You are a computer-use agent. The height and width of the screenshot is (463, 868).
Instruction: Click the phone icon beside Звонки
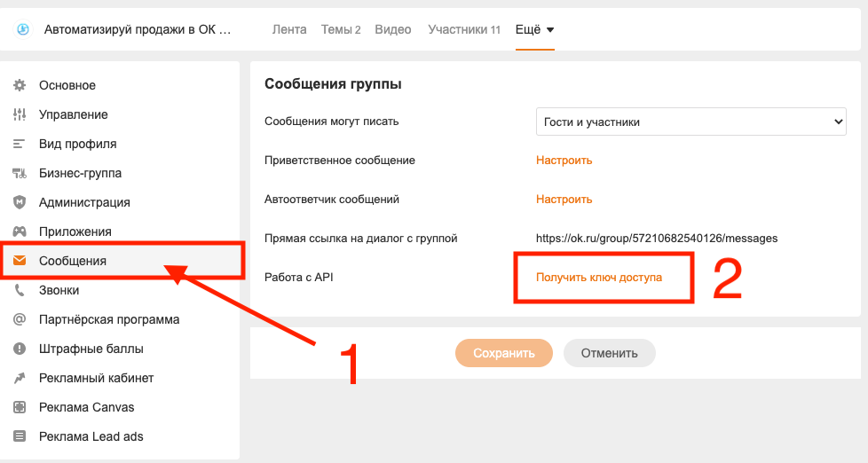click(20, 290)
